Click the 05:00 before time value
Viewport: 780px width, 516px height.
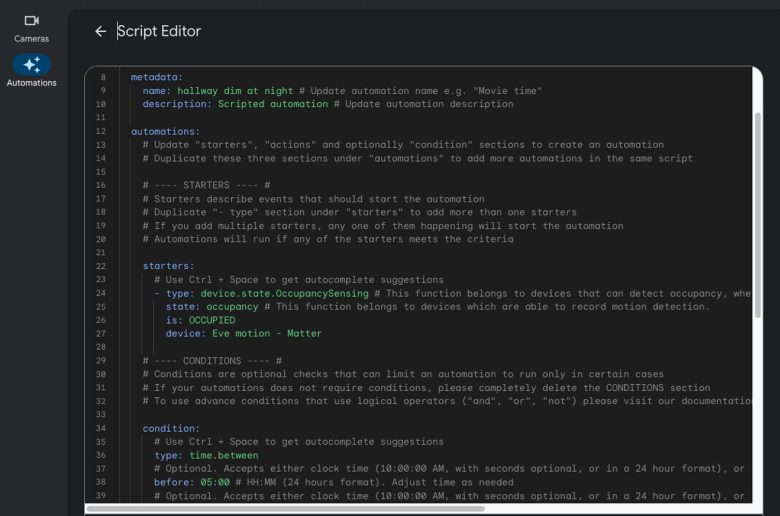(215, 482)
